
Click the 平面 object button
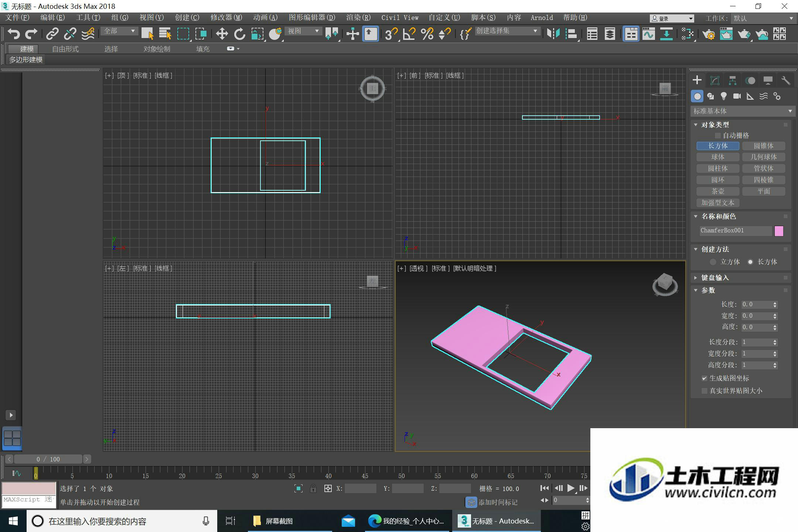click(x=764, y=191)
